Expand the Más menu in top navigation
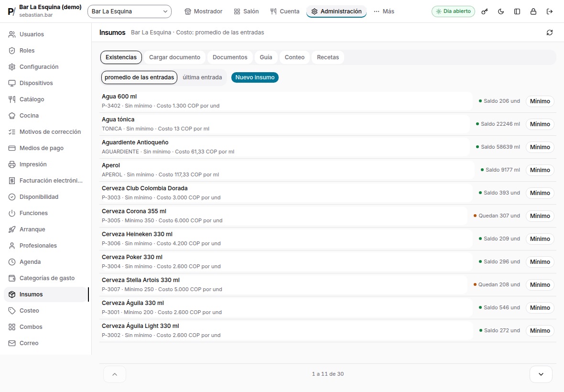Viewport: 564px width, 392px height. click(x=384, y=11)
